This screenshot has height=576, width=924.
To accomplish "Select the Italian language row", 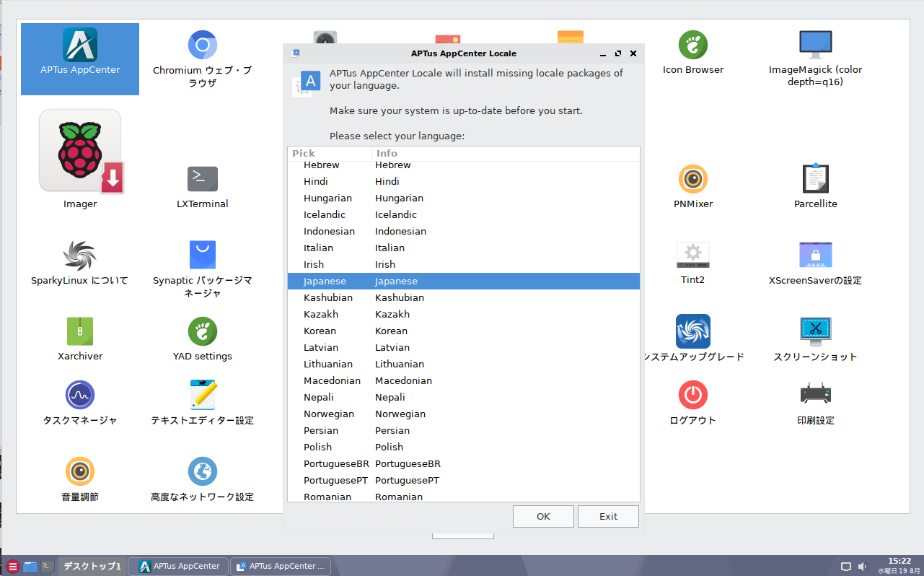I will (464, 248).
